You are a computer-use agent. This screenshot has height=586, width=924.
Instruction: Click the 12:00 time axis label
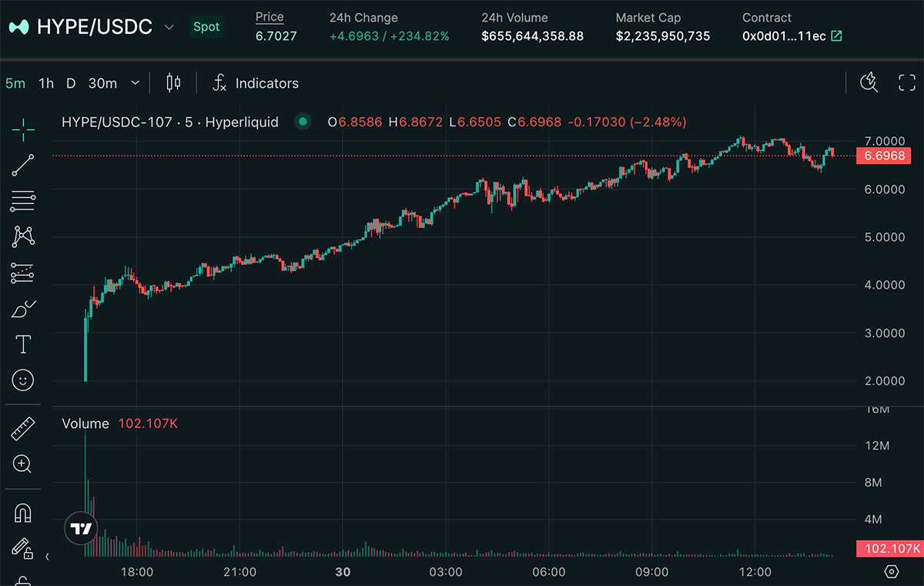pyautogui.click(x=755, y=571)
